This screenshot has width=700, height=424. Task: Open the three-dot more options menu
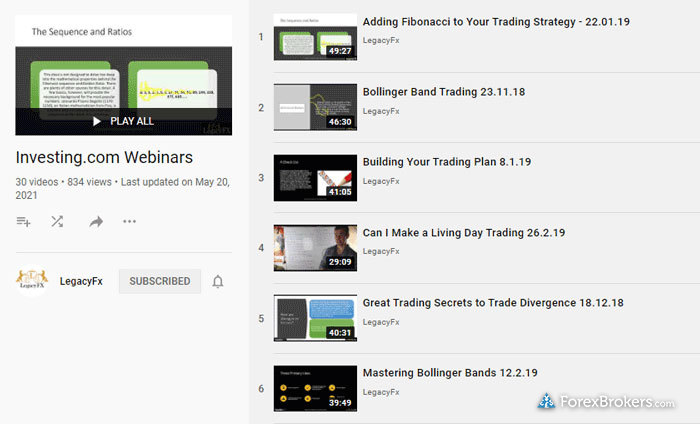[x=129, y=221]
